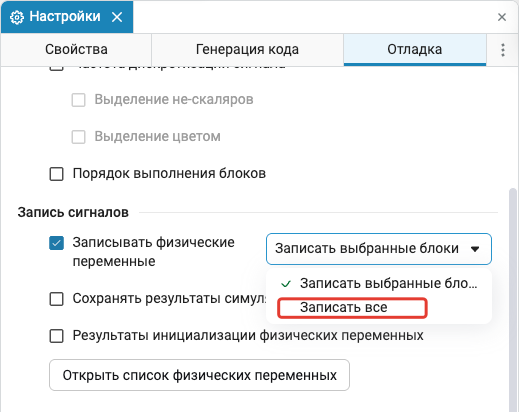519x412 pixels.
Task: Select the Отладка tab
Action: click(x=415, y=49)
